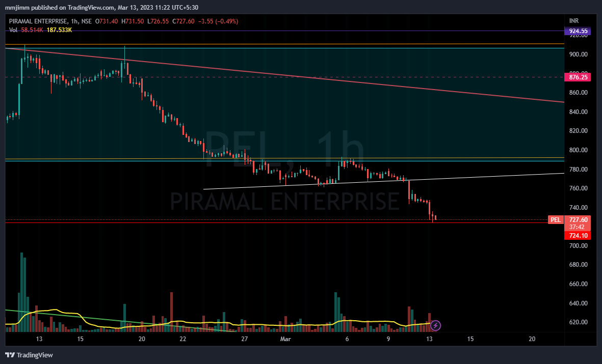Click the INR currency label
Viewport: 602px width, 364px height.
click(573, 21)
